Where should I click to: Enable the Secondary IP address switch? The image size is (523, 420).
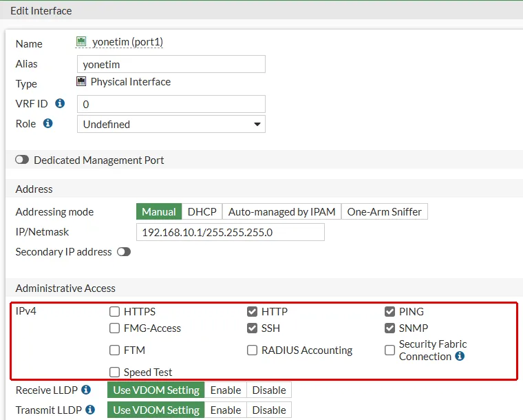[124, 252]
